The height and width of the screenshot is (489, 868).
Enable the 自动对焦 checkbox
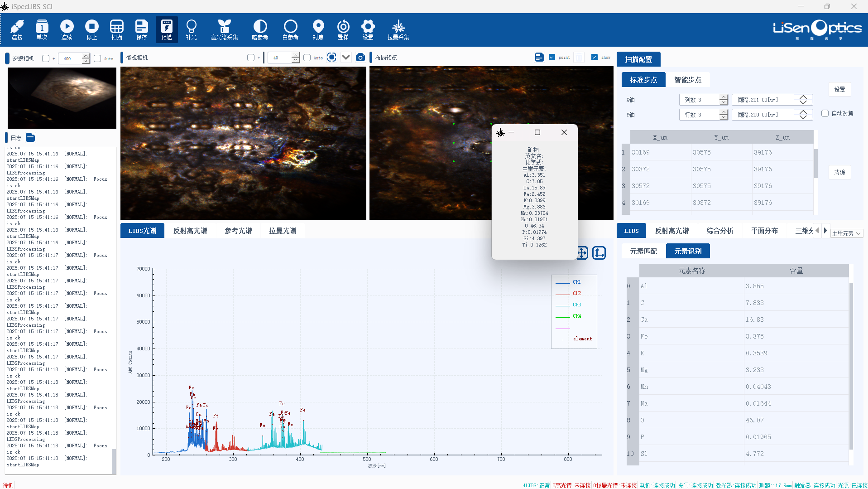(825, 114)
